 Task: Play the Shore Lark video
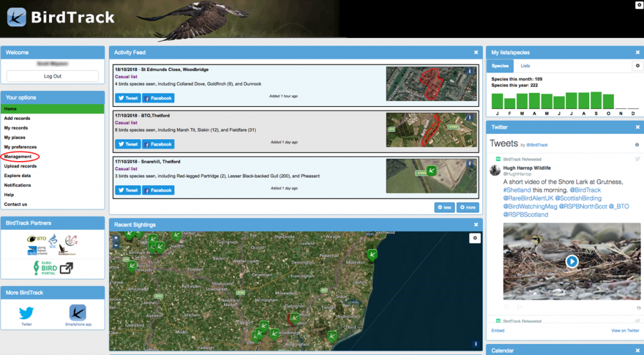point(572,261)
